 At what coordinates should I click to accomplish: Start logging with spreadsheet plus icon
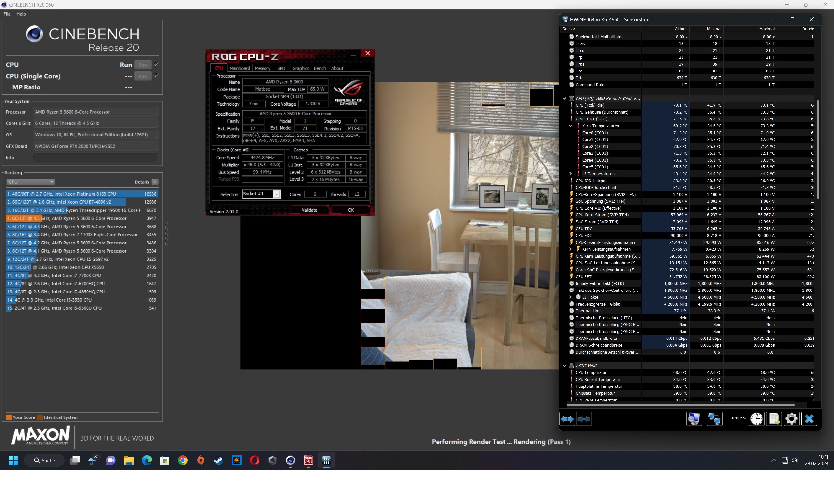[x=774, y=419]
